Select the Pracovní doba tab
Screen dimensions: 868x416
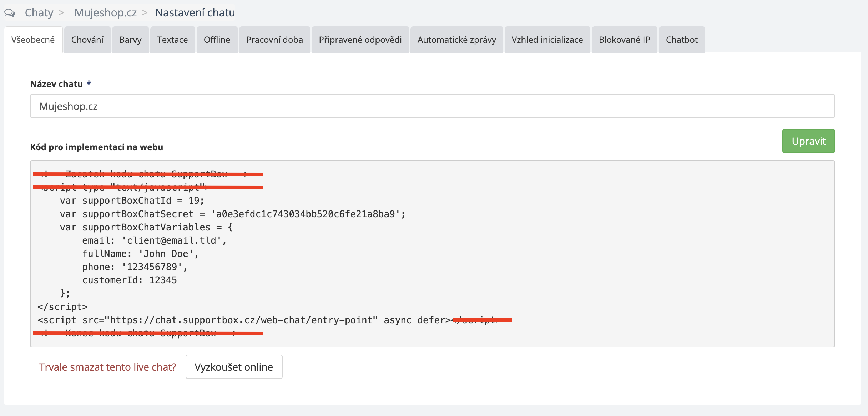point(274,40)
